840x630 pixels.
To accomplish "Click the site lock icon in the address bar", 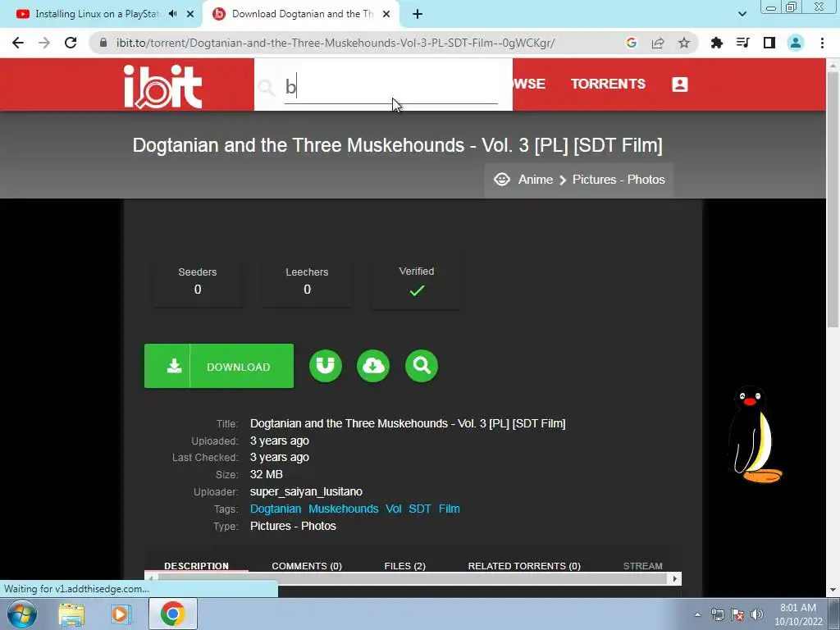I will point(103,43).
